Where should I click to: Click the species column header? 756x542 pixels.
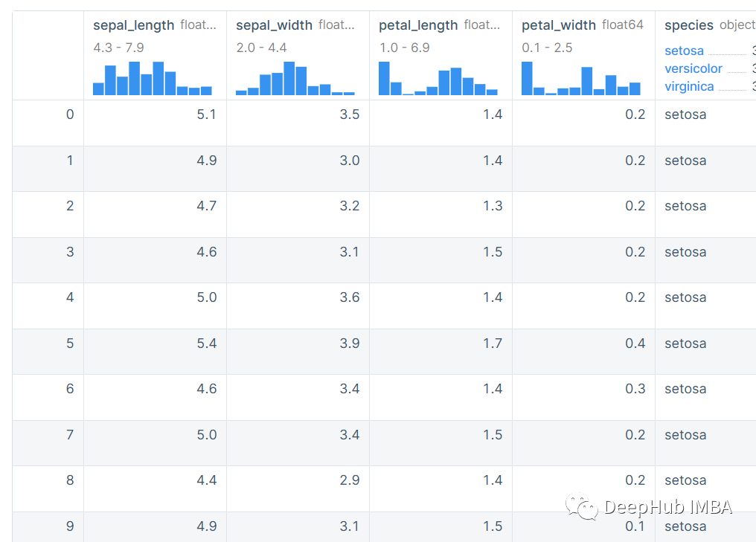coord(689,25)
